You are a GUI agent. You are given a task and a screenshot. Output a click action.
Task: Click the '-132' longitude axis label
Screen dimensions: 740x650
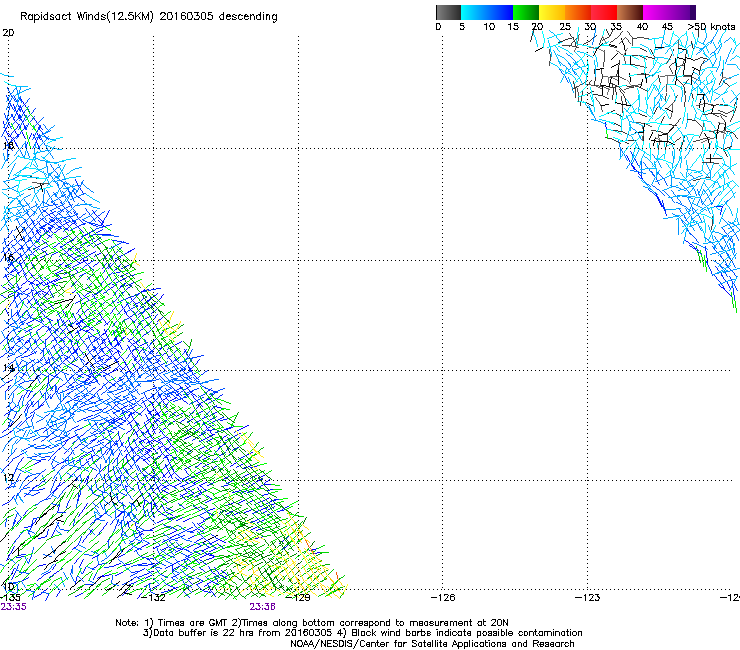(153, 598)
